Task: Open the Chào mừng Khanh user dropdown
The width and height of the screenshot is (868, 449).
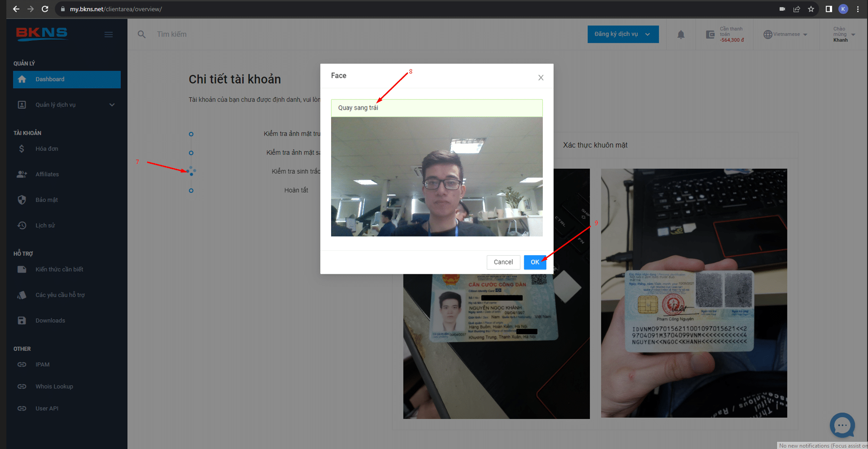Action: 844,34
